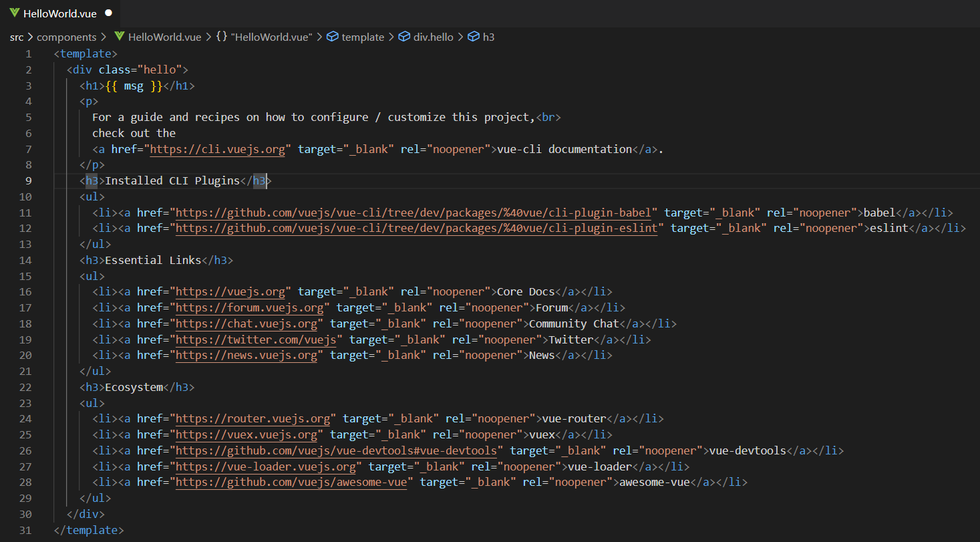Select the HelloWorld.vue editor tab
Image resolution: width=980 pixels, height=542 pixels.
click(61, 13)
